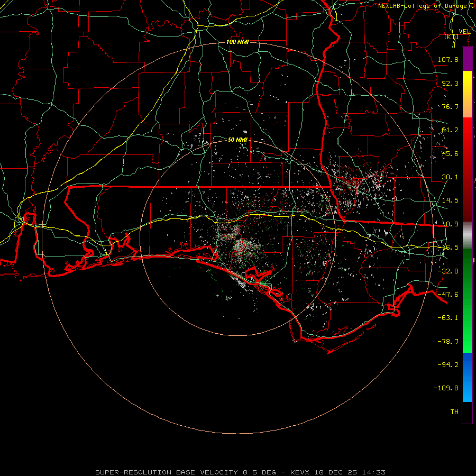Click the [KT] units label

(x=451, y=36)
